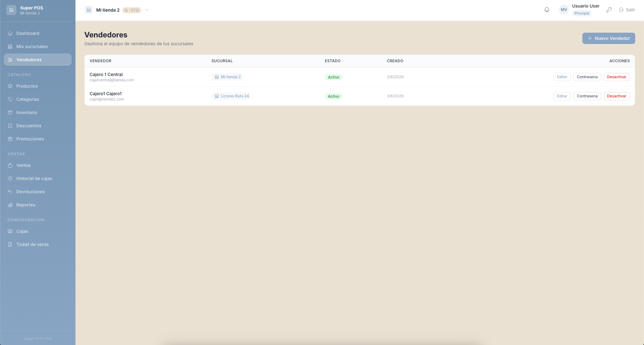Open the Historial de cajas page
The image size is (644, 345).
(x=34, y=178)
